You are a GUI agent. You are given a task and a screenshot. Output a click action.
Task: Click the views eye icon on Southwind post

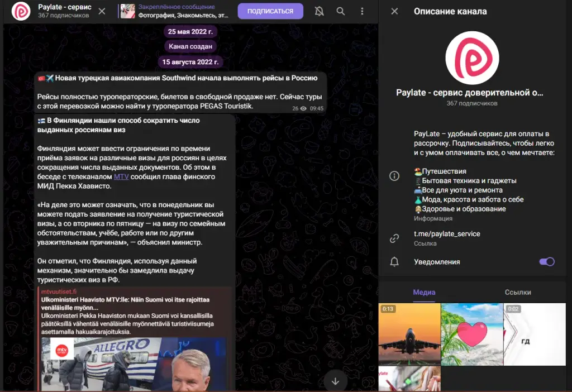[x=303, y=108]
